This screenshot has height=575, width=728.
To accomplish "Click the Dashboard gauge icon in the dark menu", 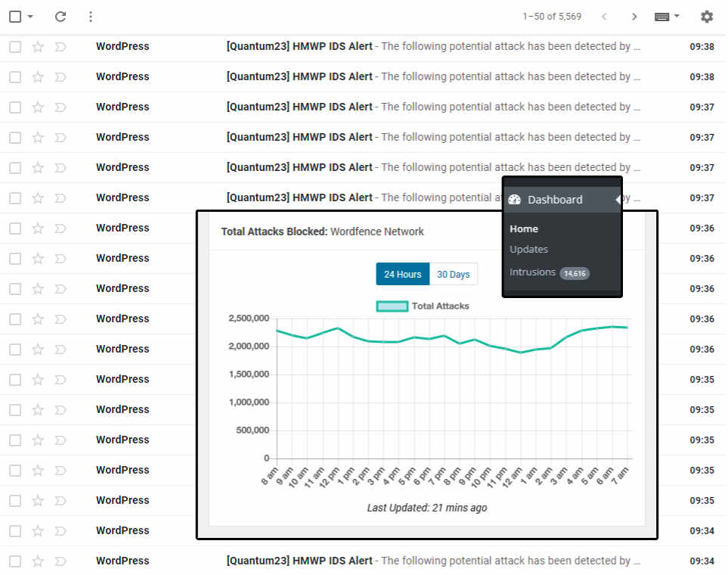I will 514,200.
